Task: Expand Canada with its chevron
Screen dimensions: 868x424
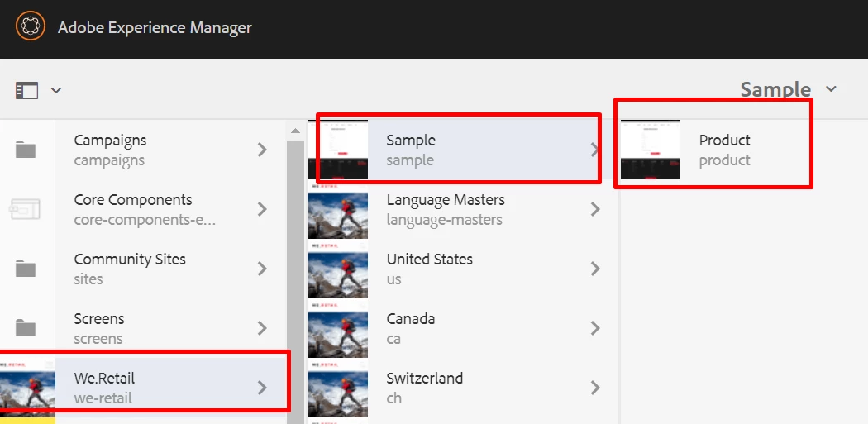Action: tap(595, 328)
